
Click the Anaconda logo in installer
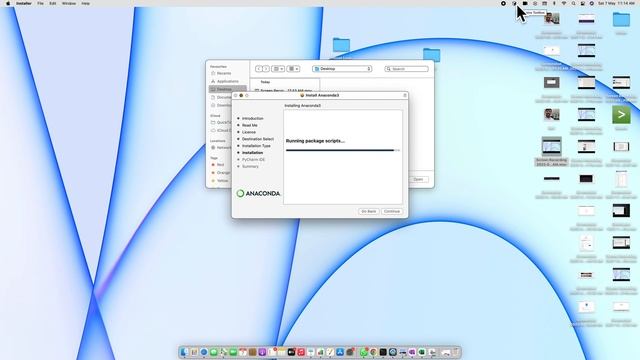[258, 193]
